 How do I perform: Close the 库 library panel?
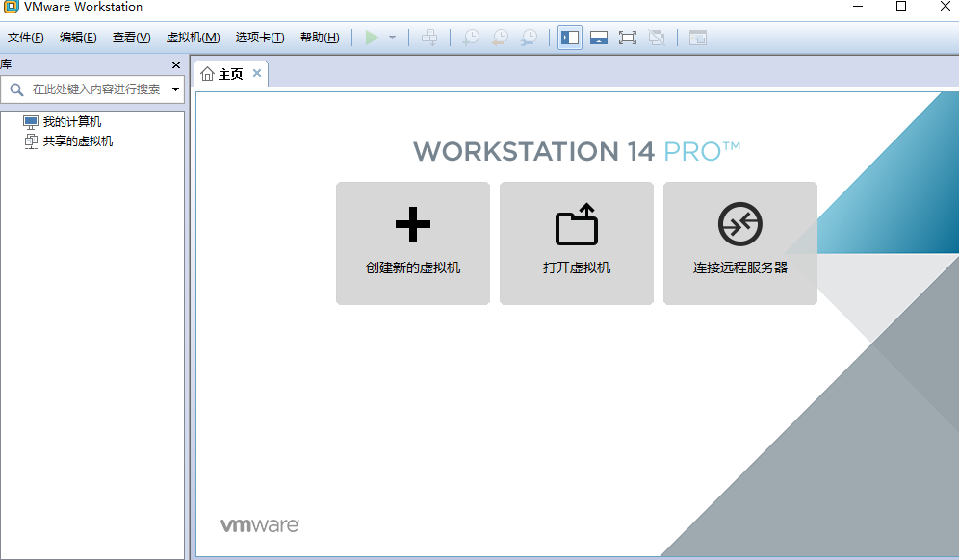pyautogui.click(x=176, y=64)
